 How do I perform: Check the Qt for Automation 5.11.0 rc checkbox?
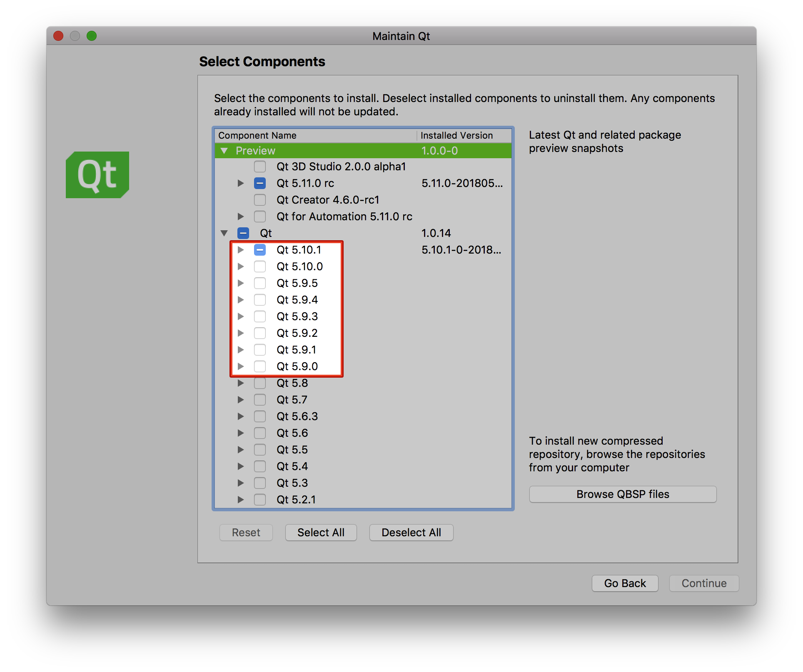[260, 217]
